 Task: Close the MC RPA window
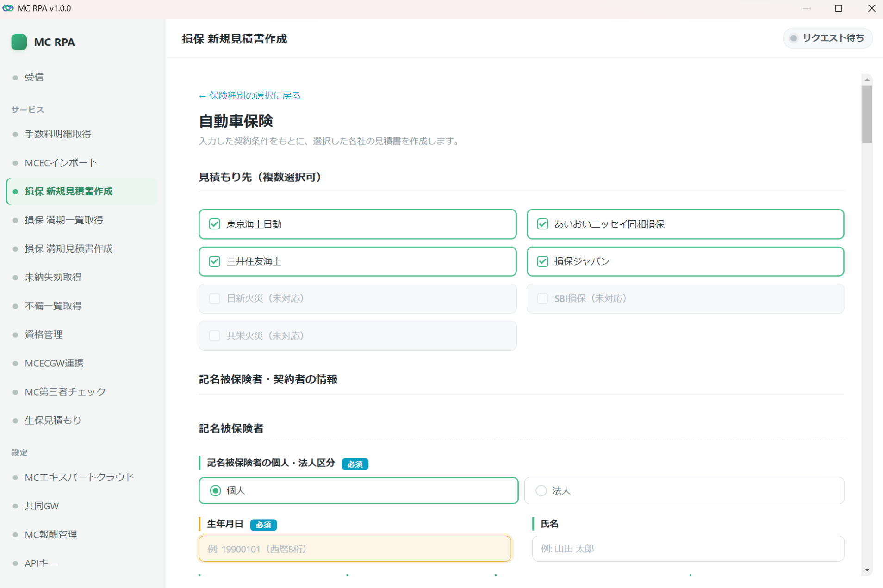click(871, 8)
